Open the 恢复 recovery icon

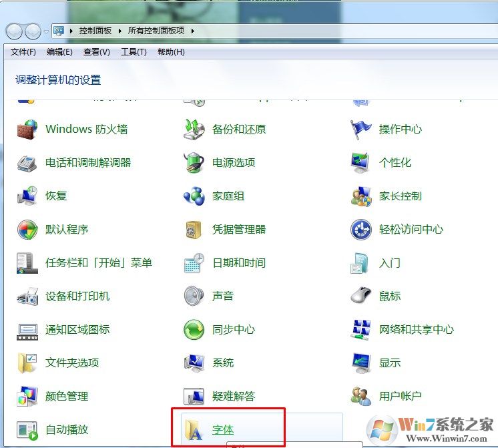click(x=27, y=196)
